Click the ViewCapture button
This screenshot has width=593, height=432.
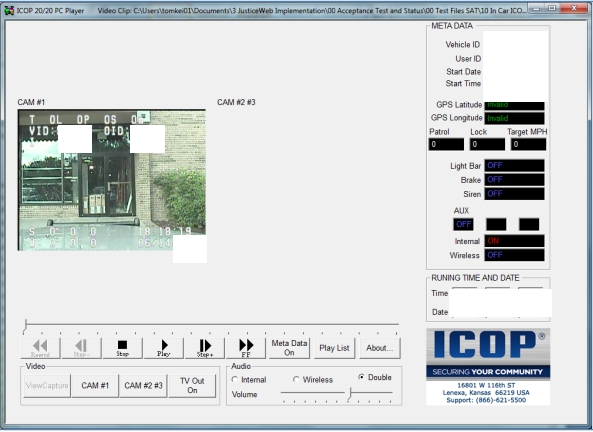(47, 385)
